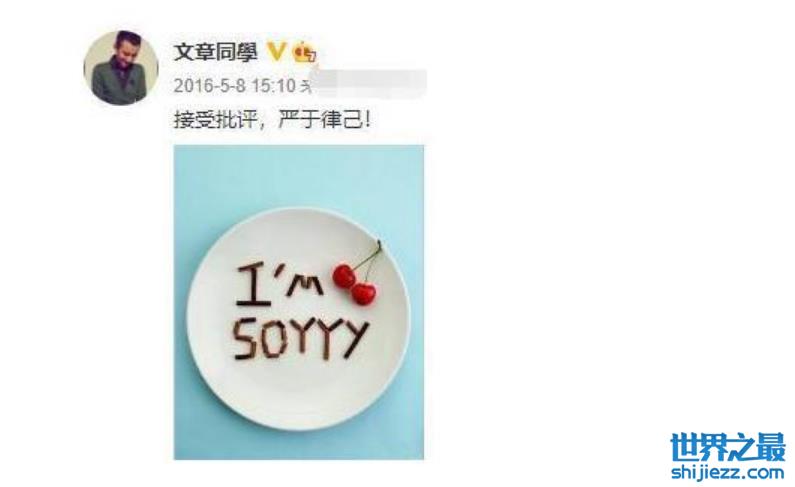
Task: Click the 世界之最 watermark logo
Action: pos(728,446)
